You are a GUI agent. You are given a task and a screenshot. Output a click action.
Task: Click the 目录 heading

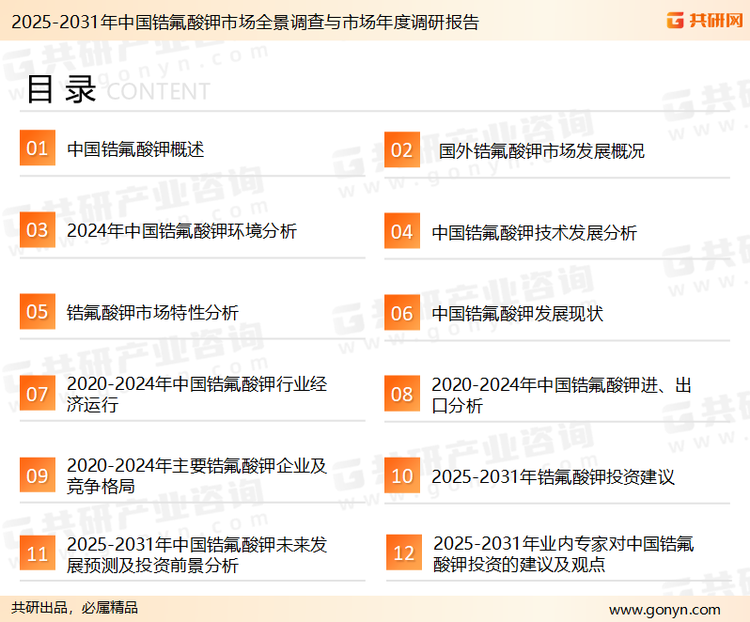[x=61, y=89]
